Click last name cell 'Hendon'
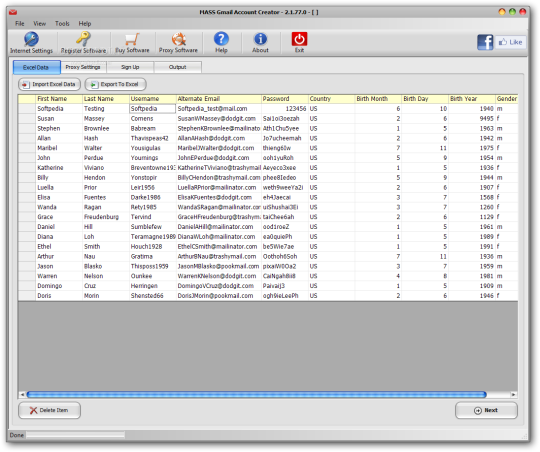 coord(106,178)
